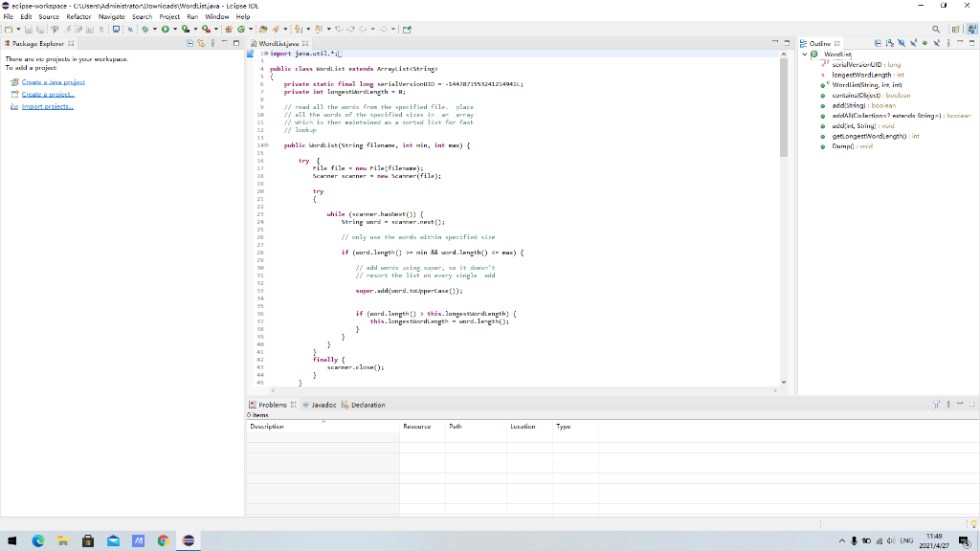Click the Sort icon in Outline panel
The image size is (980, 551).
890,44
